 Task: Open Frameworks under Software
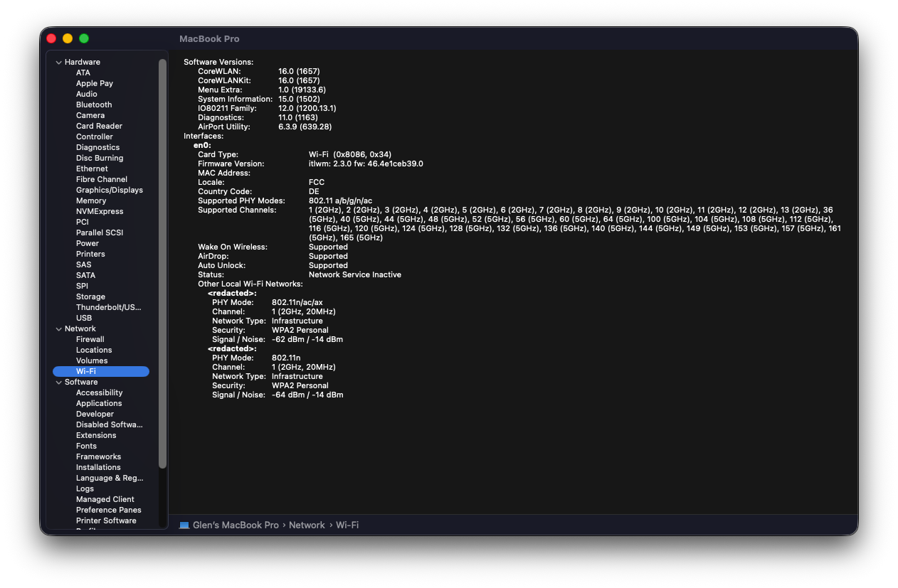[x=98, y=456]
